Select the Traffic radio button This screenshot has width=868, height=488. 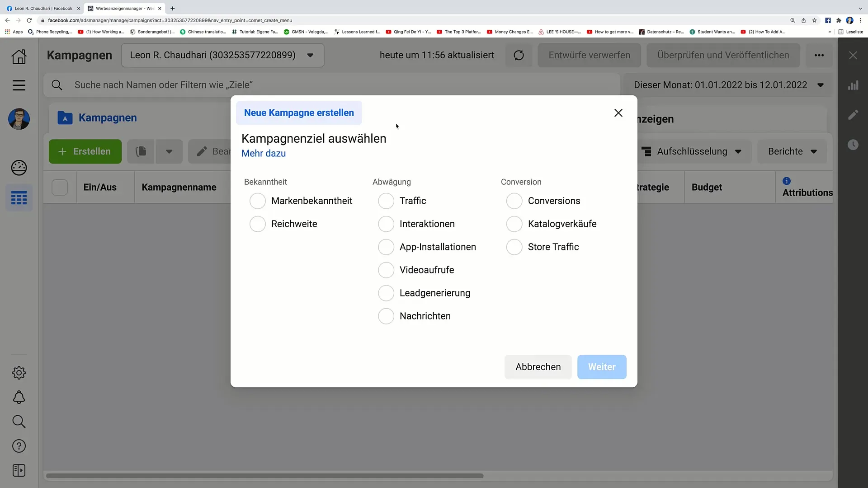[386, 200]
